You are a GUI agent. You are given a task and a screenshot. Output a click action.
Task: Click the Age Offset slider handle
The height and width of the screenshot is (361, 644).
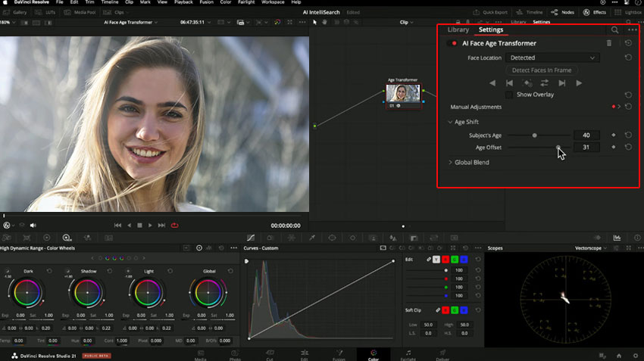point(558,147)
